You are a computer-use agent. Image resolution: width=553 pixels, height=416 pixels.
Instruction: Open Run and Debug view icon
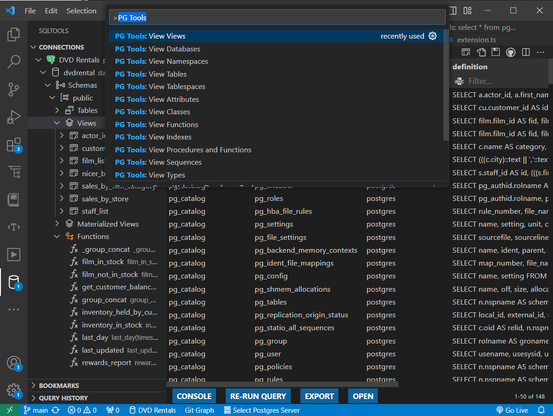tap(13, 117)
